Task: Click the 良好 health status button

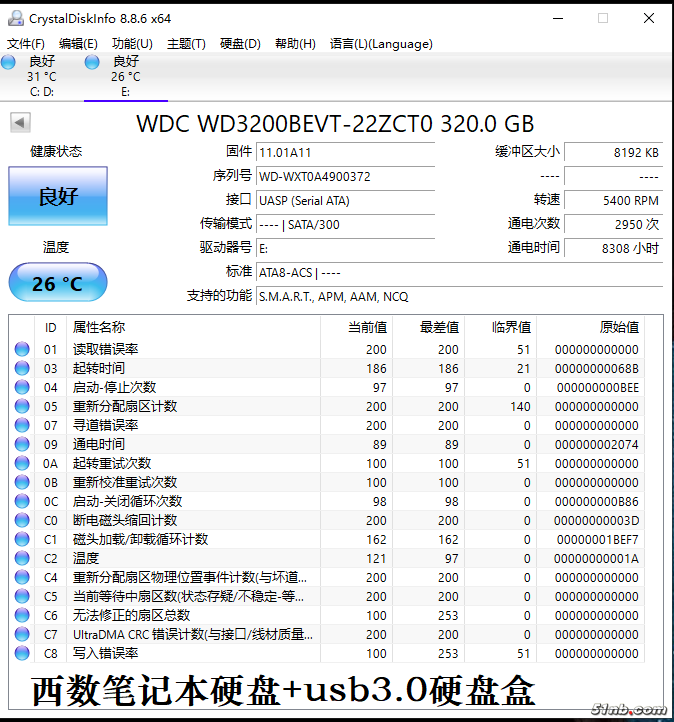Action: (58, 196)
